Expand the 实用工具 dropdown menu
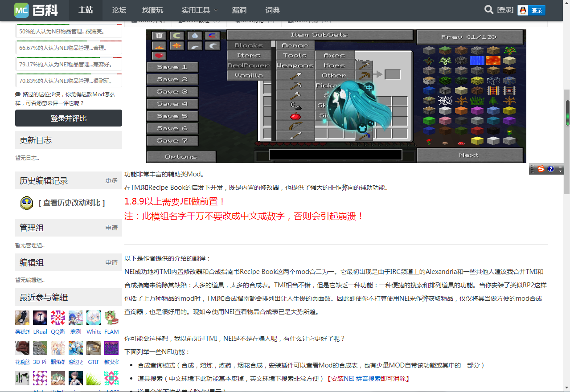This screenshot has width=570, height=392. pyautogui.click(x=200, y=10)
